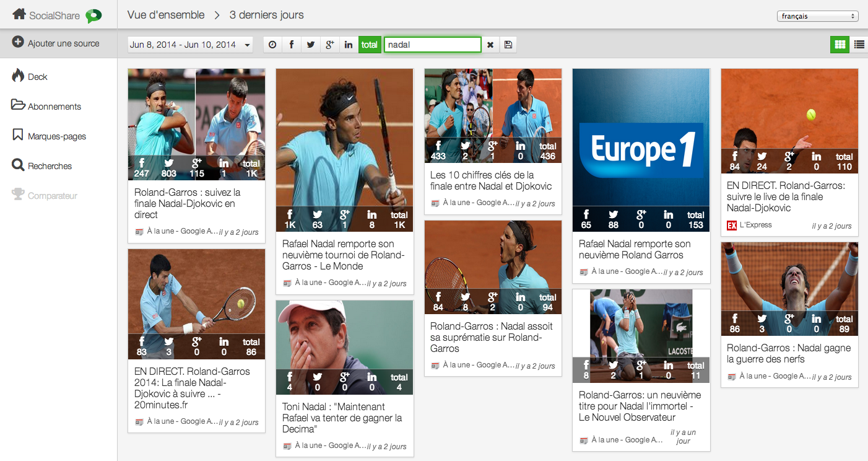Click the Facebook icon showing 83 on the 20minutes card
Viewport: 868px width, 461px height.
(142, 341)
